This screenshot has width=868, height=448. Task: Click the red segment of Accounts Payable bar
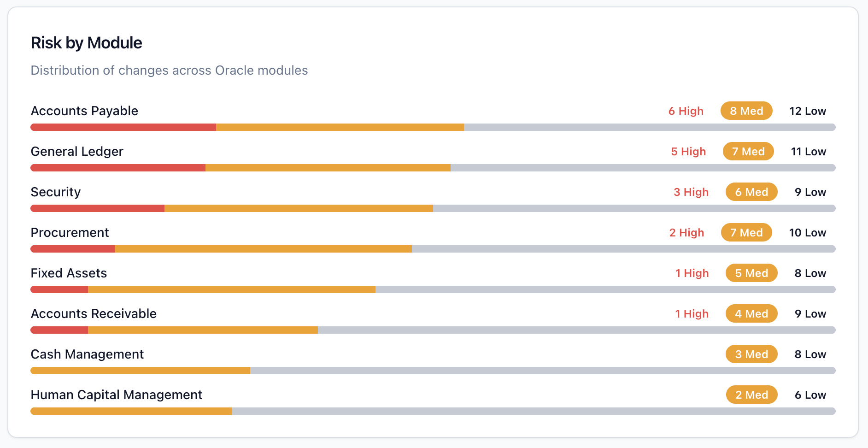123,127
